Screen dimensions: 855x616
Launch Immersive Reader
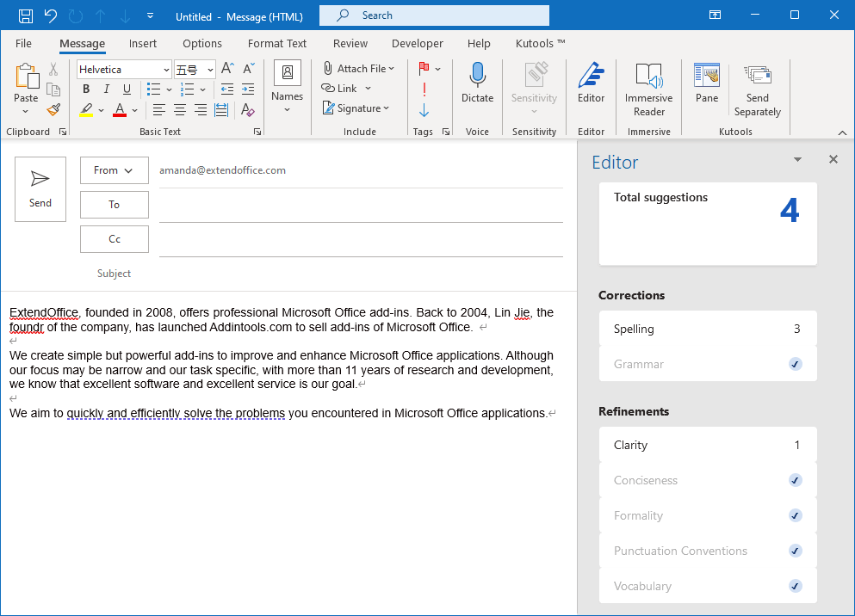tap(649, 89)
